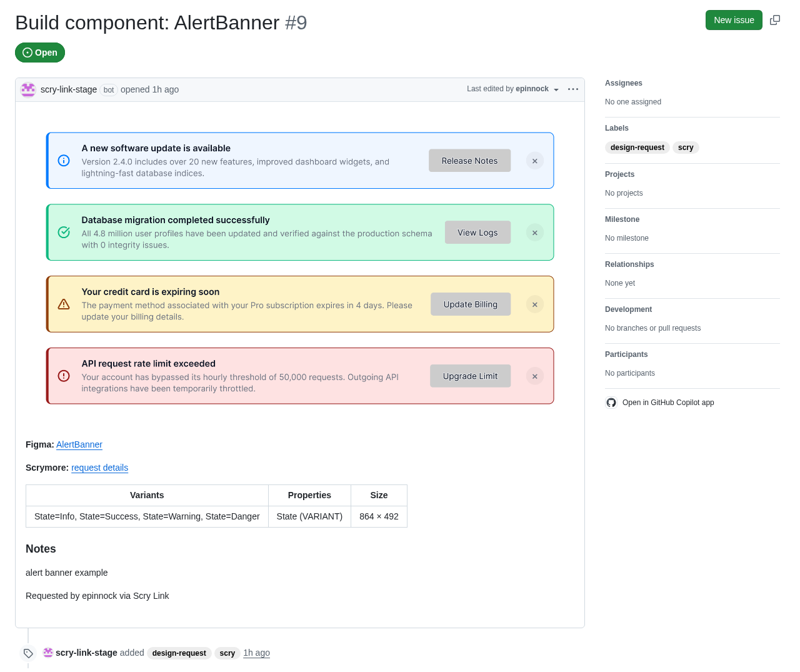Click the GitHub Copilot logo icon
800x672 pixels.
611,403
